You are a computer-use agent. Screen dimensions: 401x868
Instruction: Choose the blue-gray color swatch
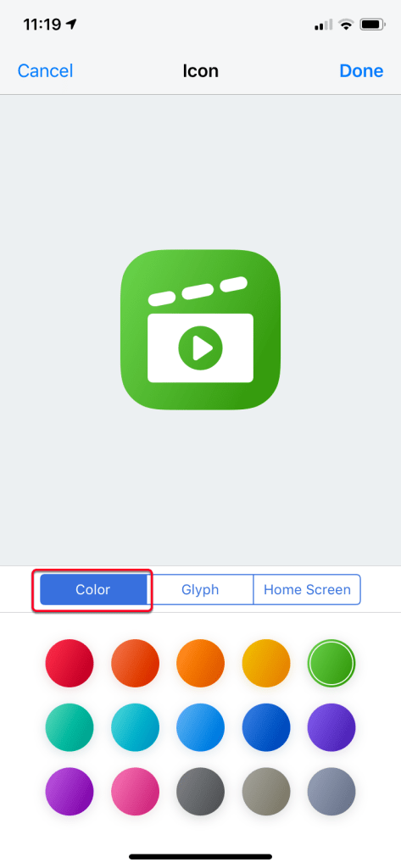click(x=331, y=792)
